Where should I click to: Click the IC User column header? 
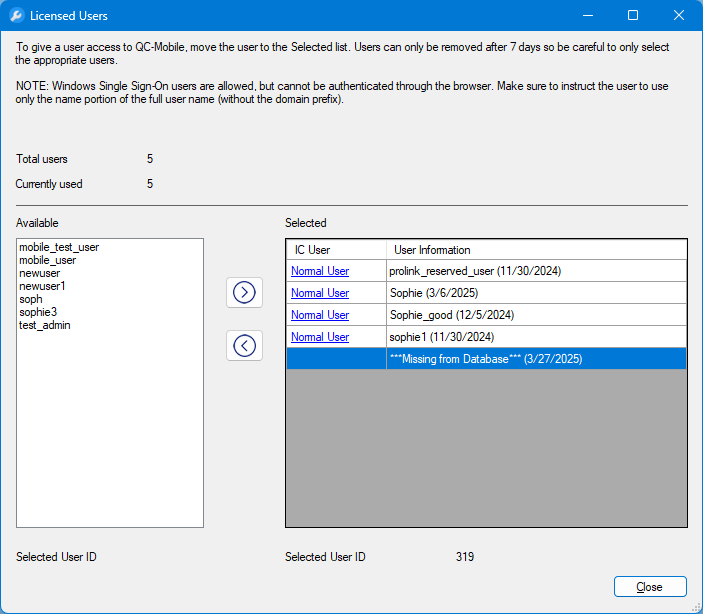(x=336, y=250)
